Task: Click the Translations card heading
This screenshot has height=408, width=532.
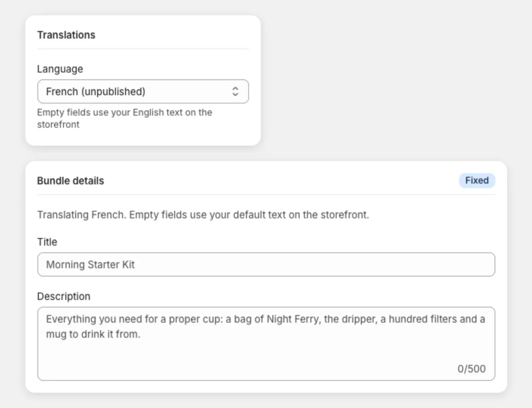Action: point(66,35)
